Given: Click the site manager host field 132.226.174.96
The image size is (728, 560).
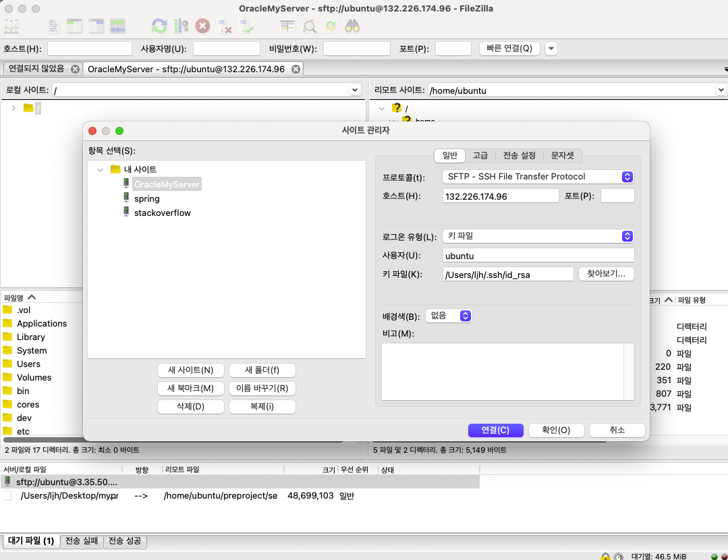Looking at the screenshot, I should [501, 196].
